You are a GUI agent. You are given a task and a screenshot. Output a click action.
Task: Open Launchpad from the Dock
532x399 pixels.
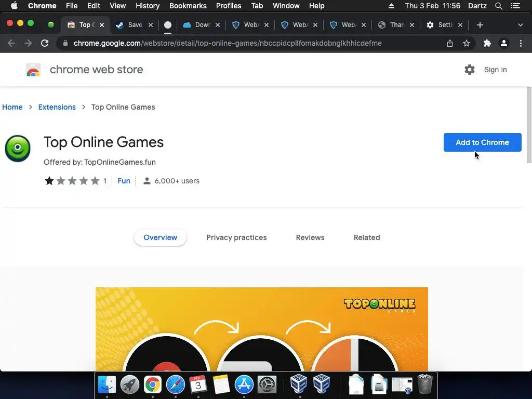pos(129,384)
